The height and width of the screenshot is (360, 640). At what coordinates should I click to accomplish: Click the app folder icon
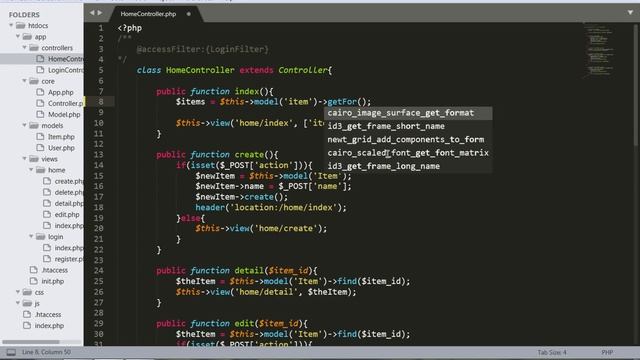[x=27, y=36]
